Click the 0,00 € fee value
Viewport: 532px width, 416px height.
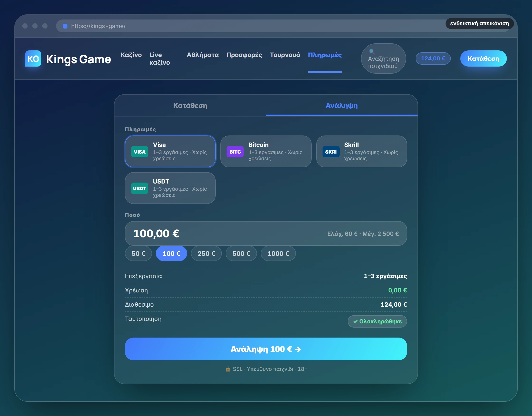397,290
